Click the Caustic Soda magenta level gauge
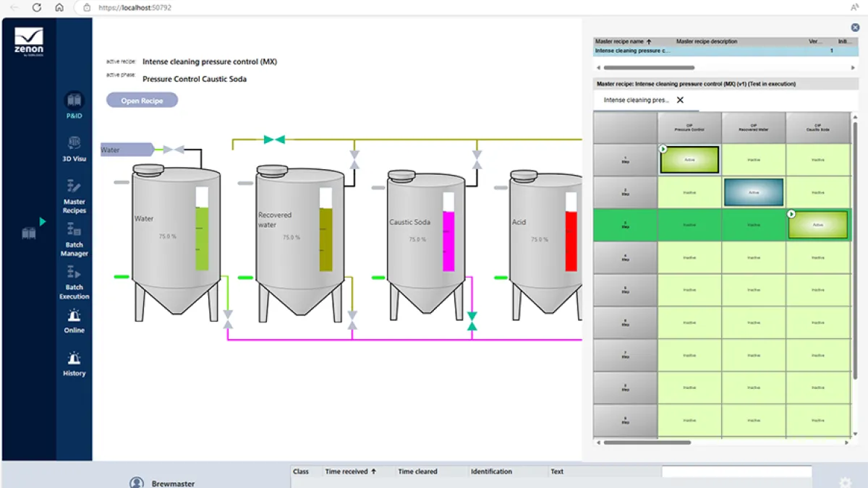This screenshot has height=488, width=868. click(x=448, y=231)
